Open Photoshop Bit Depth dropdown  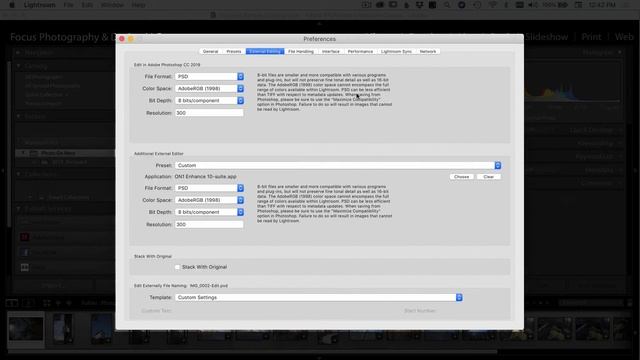pyautogui.click(x=209, y=100)
